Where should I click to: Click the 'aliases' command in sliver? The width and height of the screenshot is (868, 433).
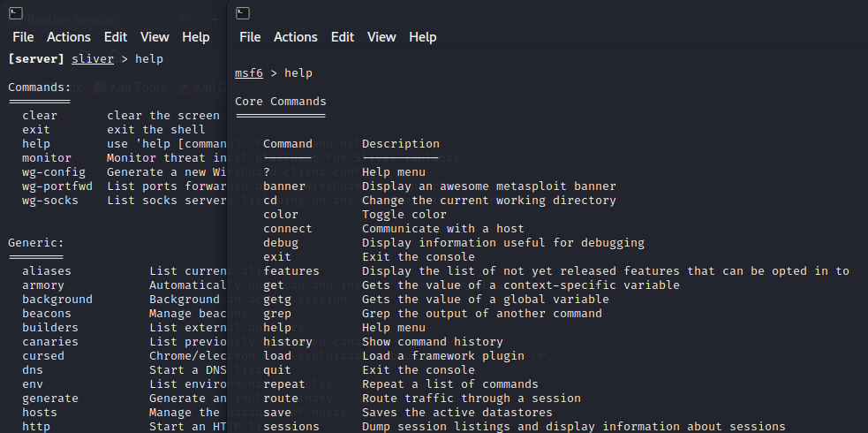(x=47, y=270)
